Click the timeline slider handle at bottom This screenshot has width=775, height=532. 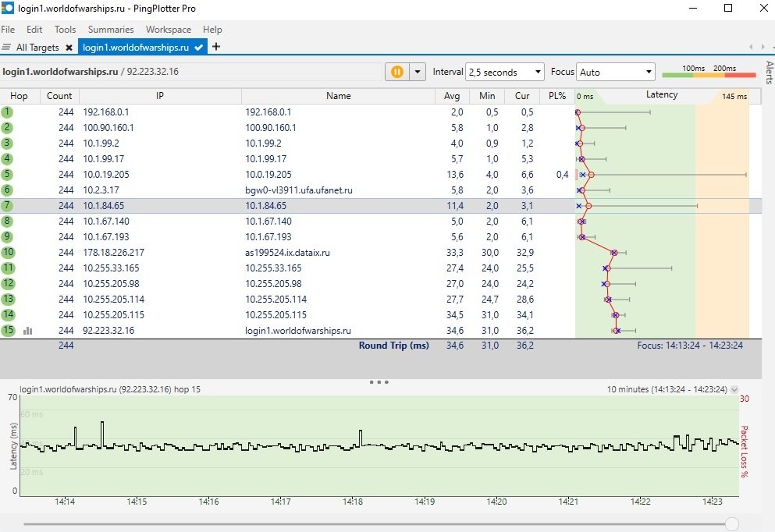pyautogui.click(x=731, y=524)
